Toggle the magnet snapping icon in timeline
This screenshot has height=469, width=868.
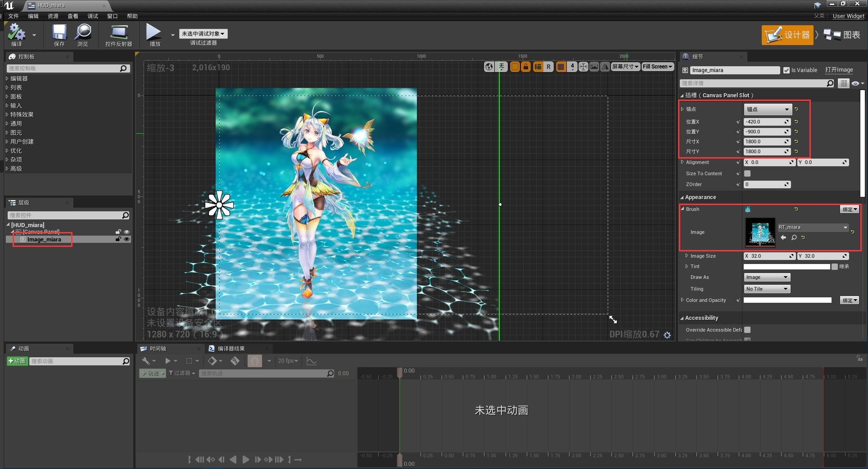pyautogui.click(x=255, y=361)
